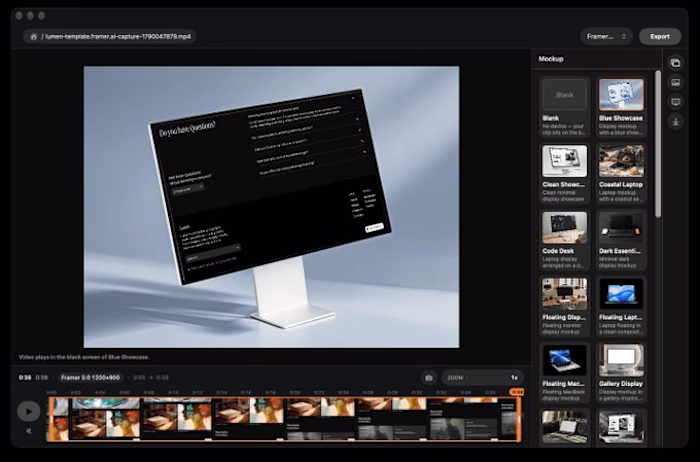Select the Floating MacBook mockup

(564, 373)
